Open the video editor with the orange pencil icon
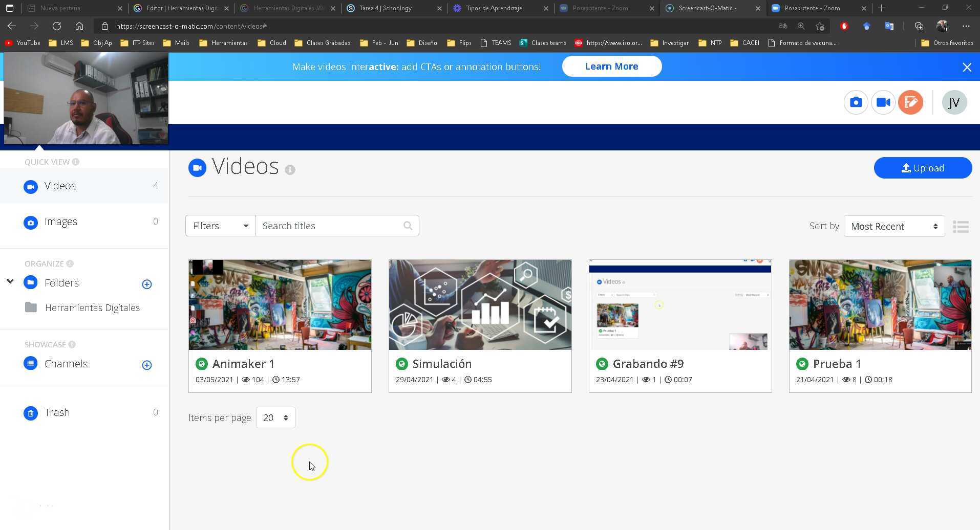Image resolution: width=980 pixels, height=530 pixels. [x=911, y=102]
